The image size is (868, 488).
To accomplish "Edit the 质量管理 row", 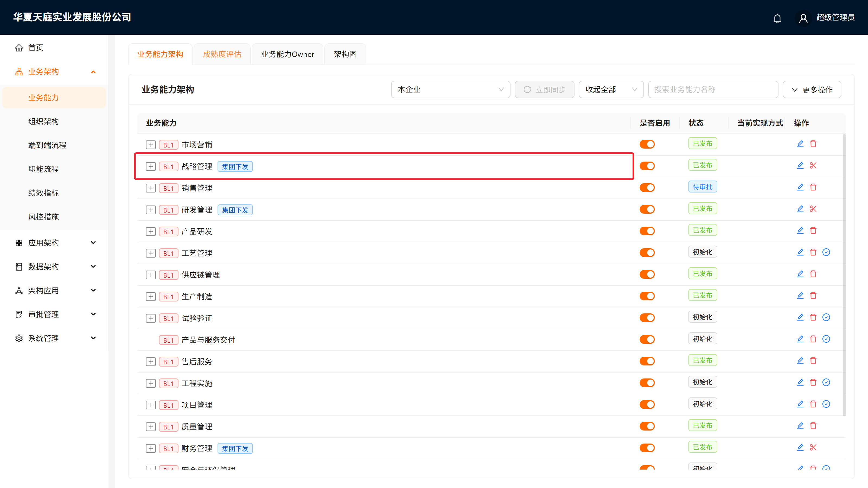I will tap(800, 426).
